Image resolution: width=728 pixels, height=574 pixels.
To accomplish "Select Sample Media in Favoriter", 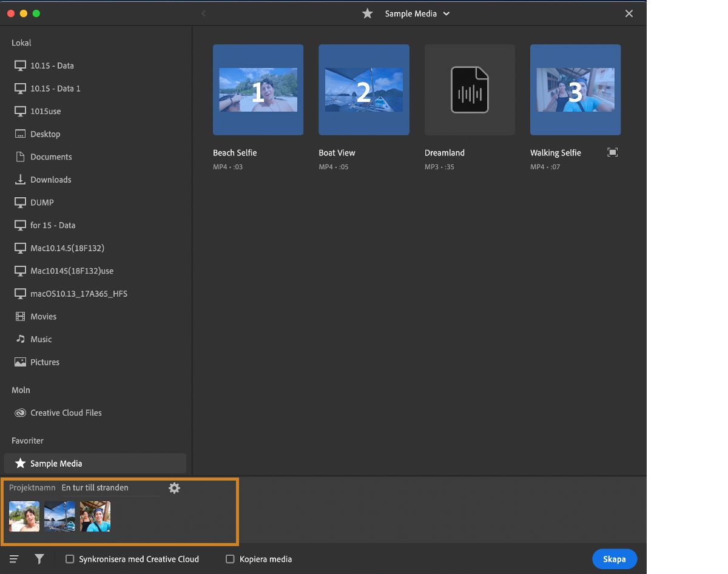I will [56, 464].
